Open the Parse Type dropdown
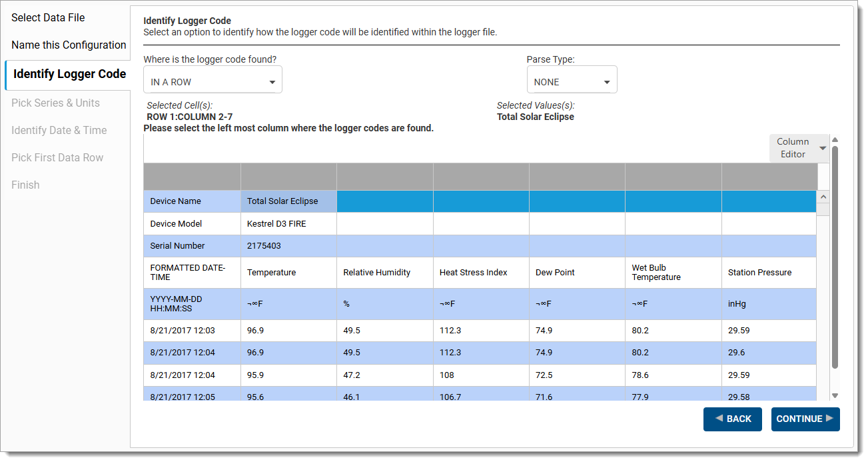The width and height of the screenshot is (868, 462). pos(572,79)
